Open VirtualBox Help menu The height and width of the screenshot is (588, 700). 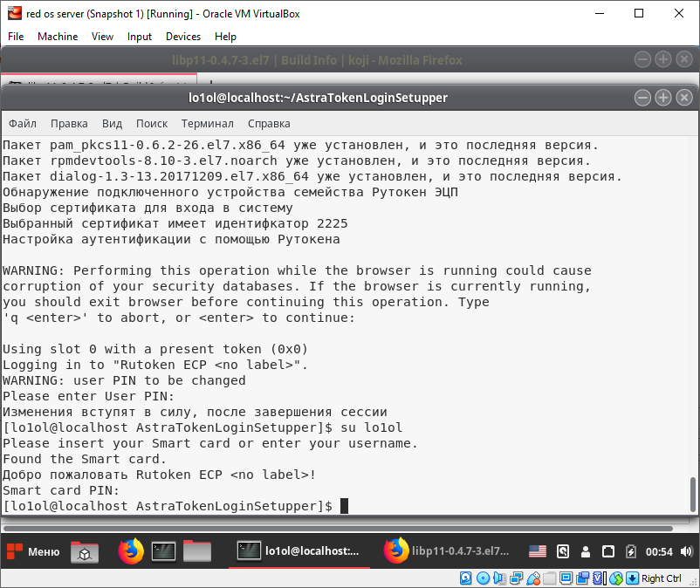pos(225,37)
